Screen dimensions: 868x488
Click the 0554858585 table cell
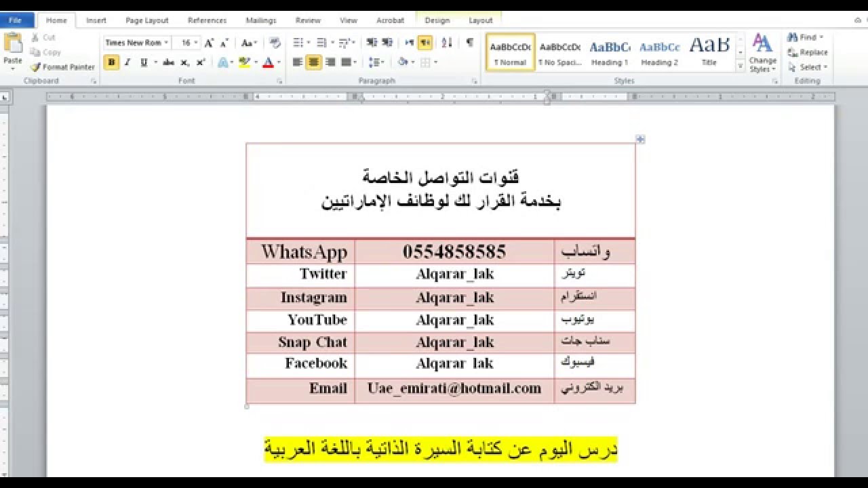coord(454,252)
